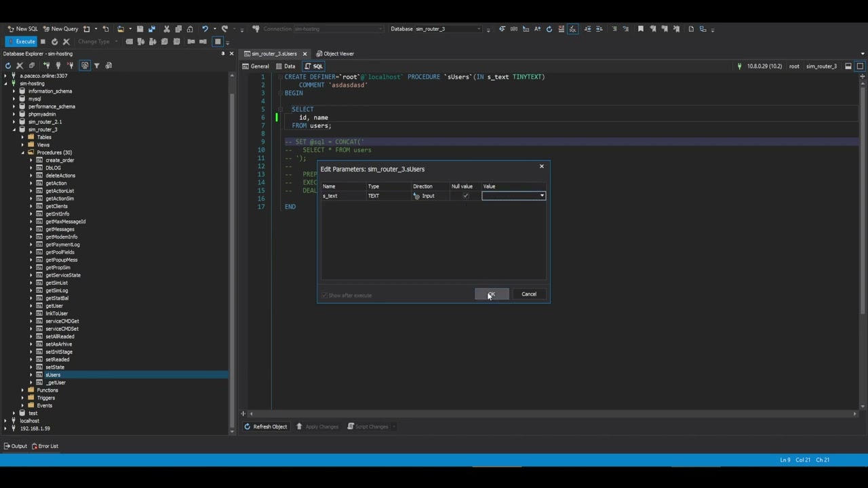Switch to the Object Viewer tab
Image resolution: width=868 pixels, height=488 pixels.
(x=335, y=54)
